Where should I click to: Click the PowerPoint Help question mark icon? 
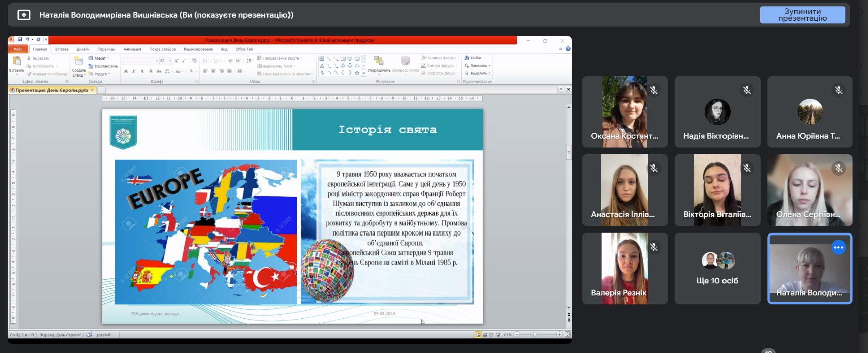pos(568,49)
